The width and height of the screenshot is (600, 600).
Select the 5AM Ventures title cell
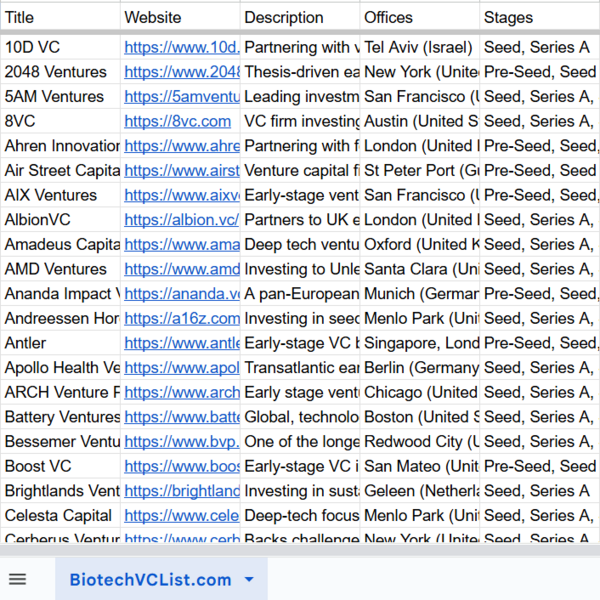coord(60,96)
